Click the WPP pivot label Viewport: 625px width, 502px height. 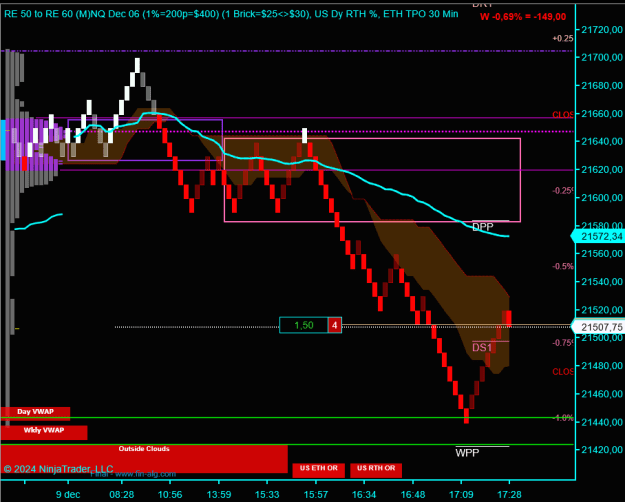467,453
